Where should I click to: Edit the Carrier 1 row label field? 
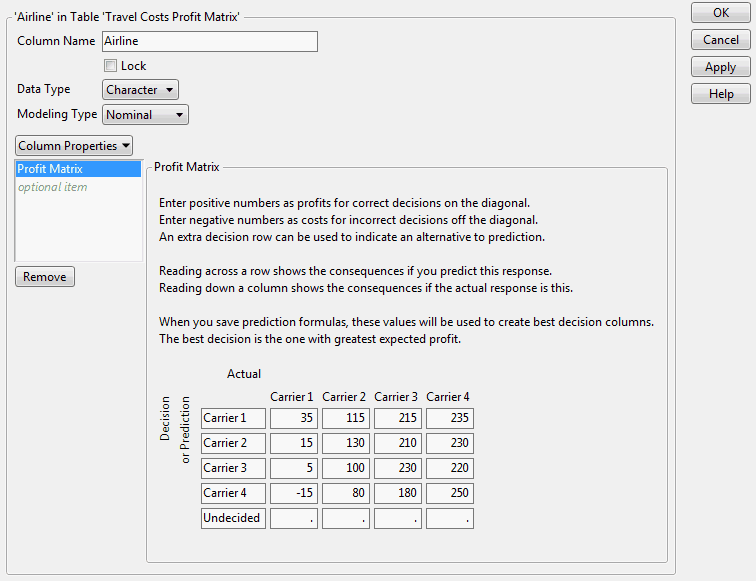[233, 418]
